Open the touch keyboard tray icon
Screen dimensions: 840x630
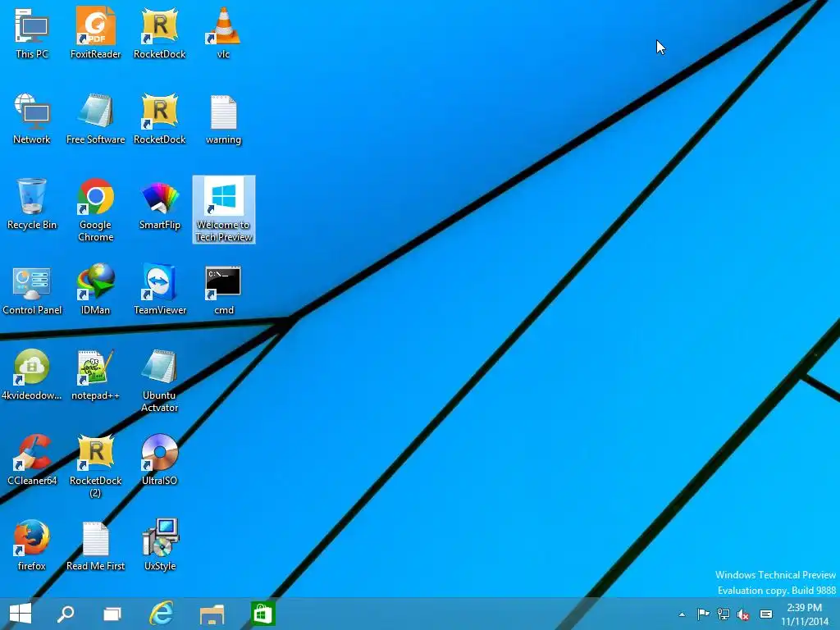(766, 614)
